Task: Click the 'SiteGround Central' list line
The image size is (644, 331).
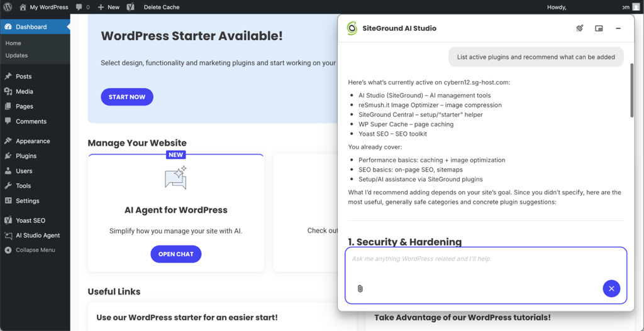Action: point(421,114)
